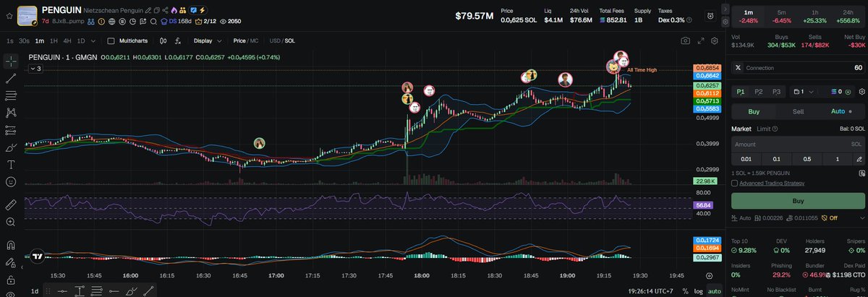Select the Fibonacci retracement tool
The image size is (868, 297).
click(12, 95)
